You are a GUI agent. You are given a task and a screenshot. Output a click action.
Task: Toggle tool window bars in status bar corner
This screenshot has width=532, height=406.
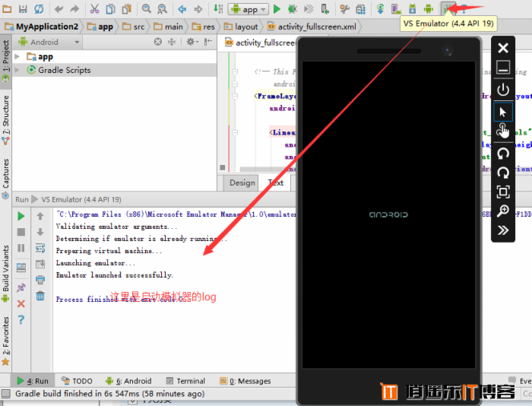point(6,394)
